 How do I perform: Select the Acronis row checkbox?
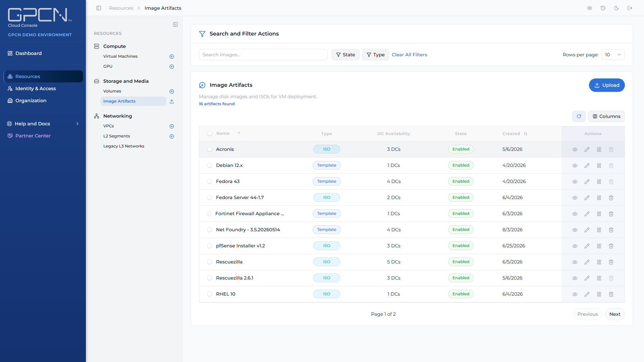coord(210,149)
